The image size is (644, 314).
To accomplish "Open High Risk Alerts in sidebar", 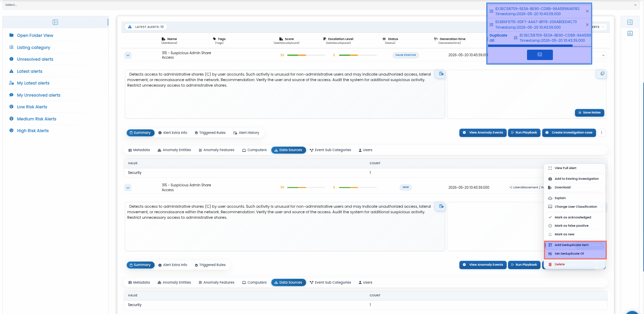I will click(33, 131).
